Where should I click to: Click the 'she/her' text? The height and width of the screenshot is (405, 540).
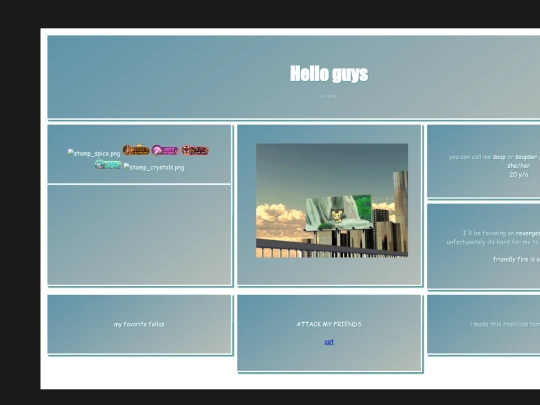click(518, 166)
